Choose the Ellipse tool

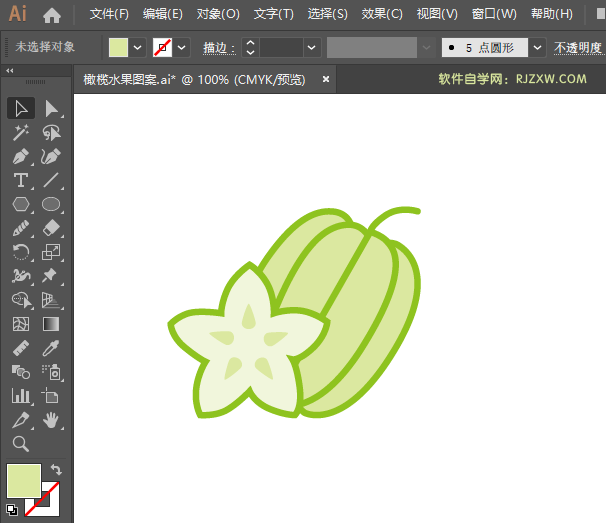[51, 204]
